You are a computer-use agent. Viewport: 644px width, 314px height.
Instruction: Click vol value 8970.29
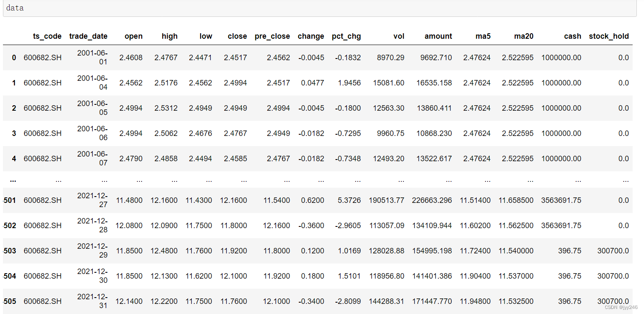391,58
